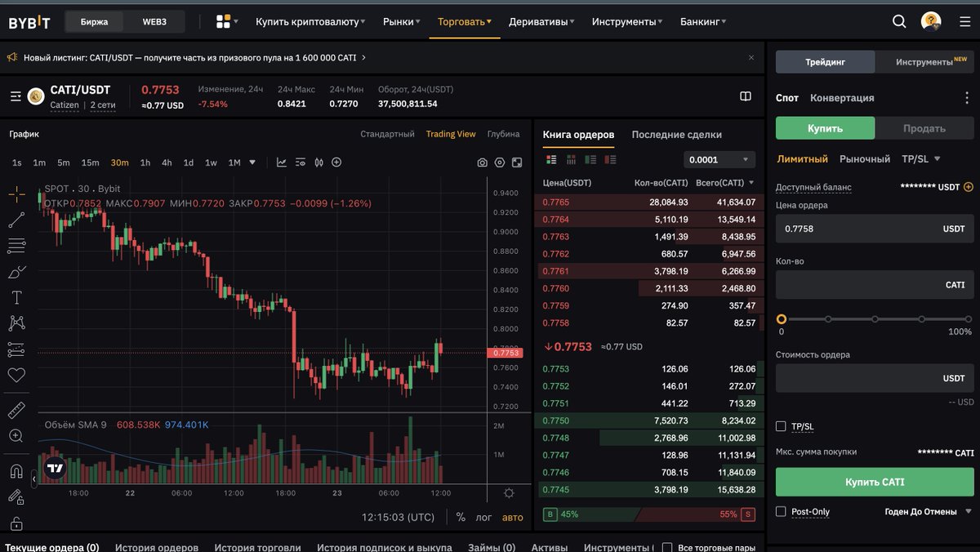Image resolution: width=980 pixels, height=552 pixels.
Task: Expand the Markets menu
Action: (x=402, y=22)
